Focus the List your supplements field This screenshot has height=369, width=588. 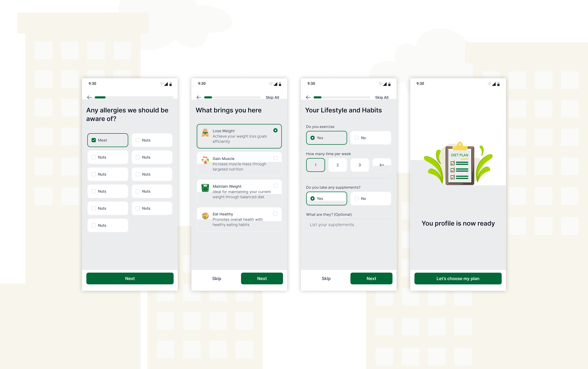click(349, 225)
